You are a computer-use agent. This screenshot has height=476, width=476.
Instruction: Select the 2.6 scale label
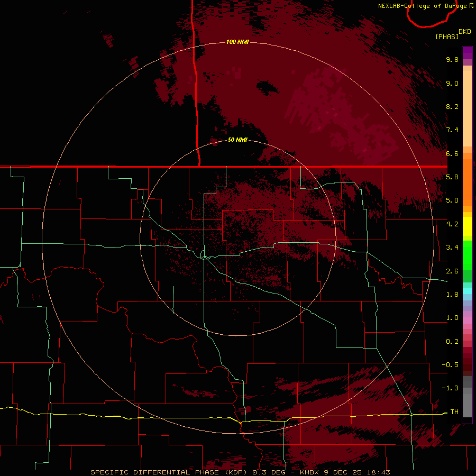(452, 271)
